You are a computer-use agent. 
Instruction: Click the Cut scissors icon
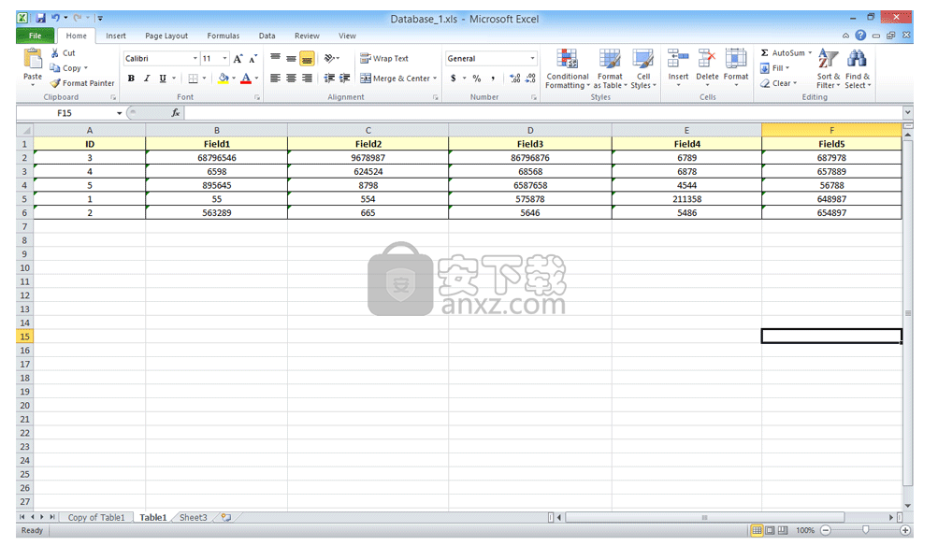(55, 52)
